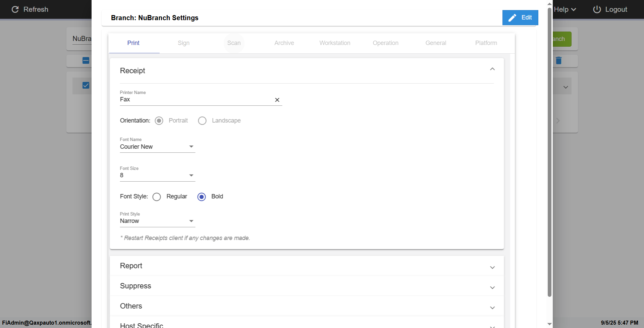Select Landscape orientation radio button
The image size is (644, 328).
(x=202, y=121)
